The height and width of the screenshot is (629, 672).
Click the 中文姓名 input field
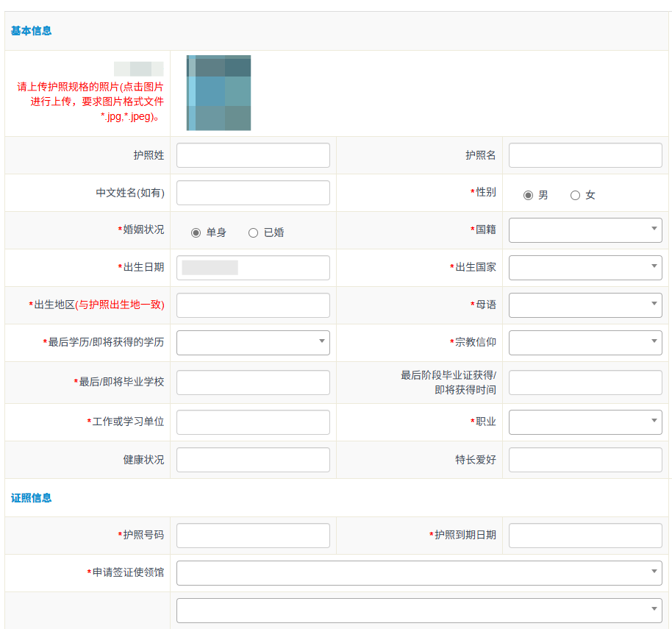(x=253, y=193)
